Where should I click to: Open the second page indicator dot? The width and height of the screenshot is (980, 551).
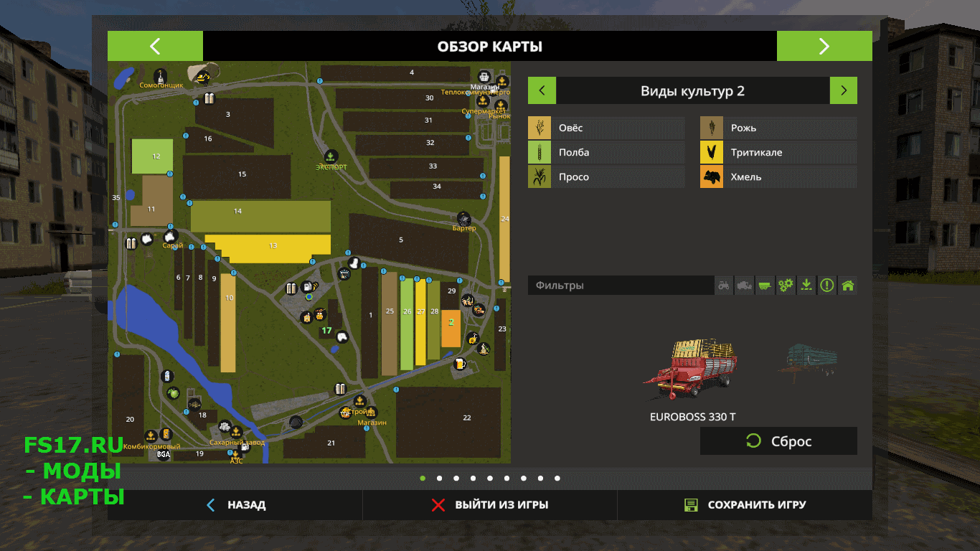click(x=439, y=478)
